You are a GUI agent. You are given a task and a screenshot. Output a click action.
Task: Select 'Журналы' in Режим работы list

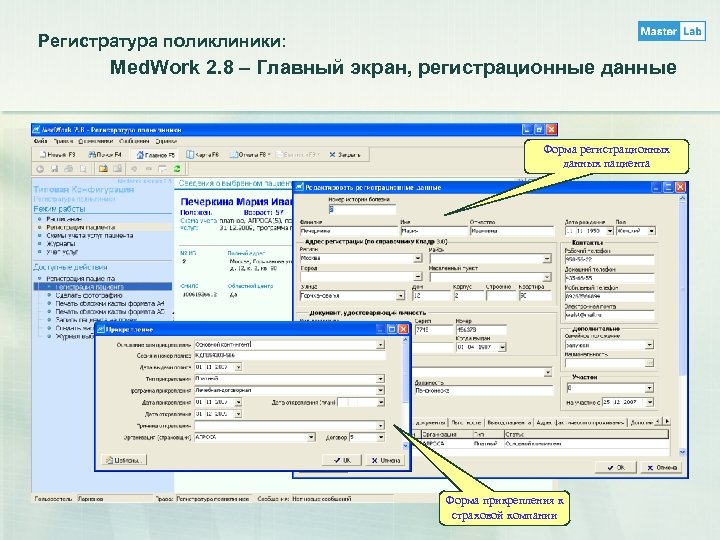61,244
